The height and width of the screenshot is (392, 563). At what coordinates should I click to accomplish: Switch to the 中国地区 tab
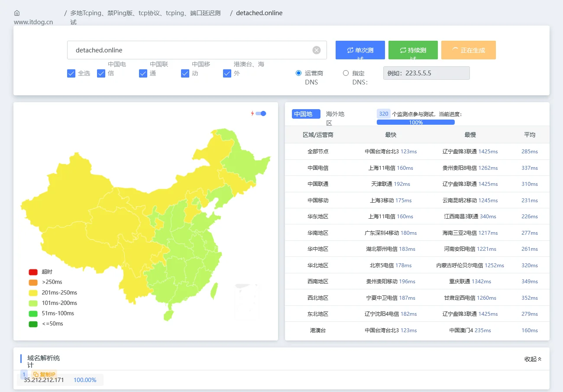tap(306, 114)
